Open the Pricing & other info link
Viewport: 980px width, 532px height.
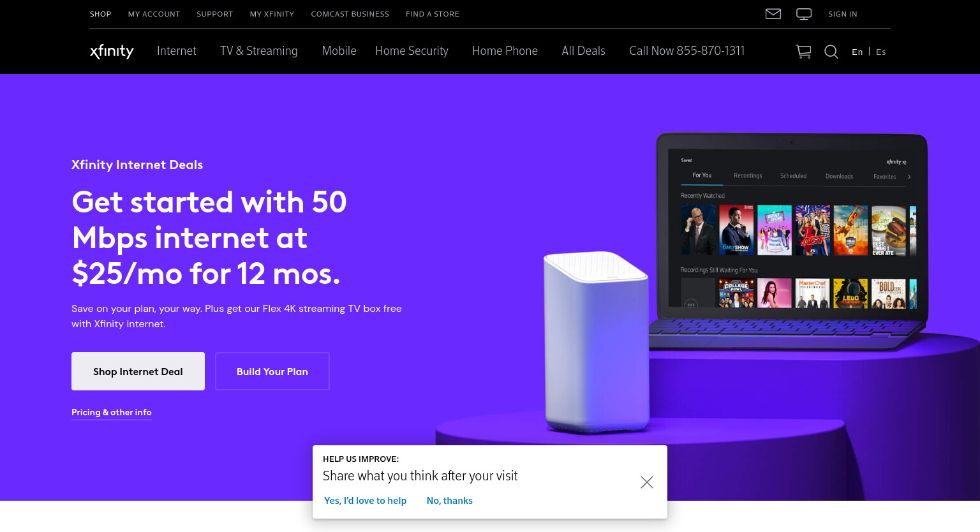112,412
